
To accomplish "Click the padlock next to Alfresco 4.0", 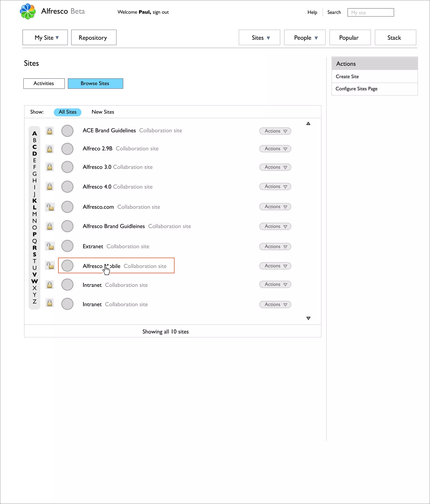I will (50, 186).
